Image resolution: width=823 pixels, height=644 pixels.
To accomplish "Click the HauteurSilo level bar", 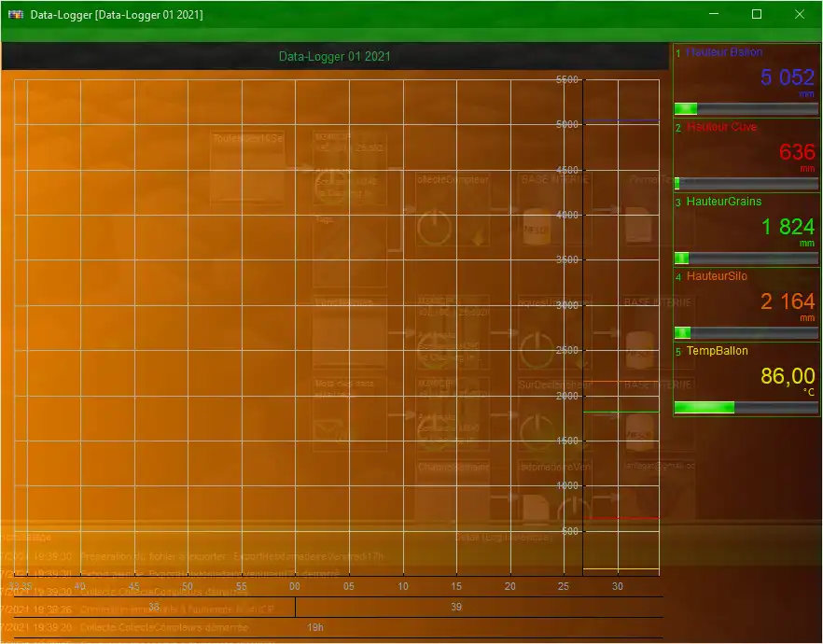I will click(x=746, y=332).
